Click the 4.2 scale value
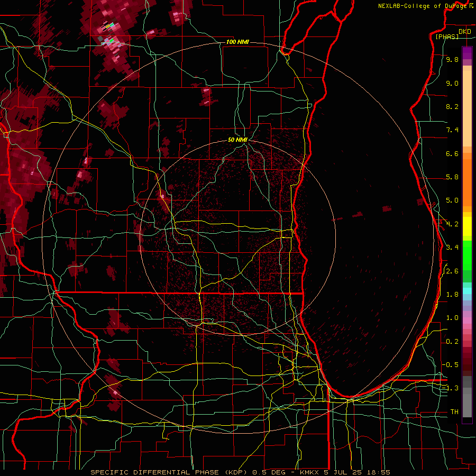 point(452,224)
